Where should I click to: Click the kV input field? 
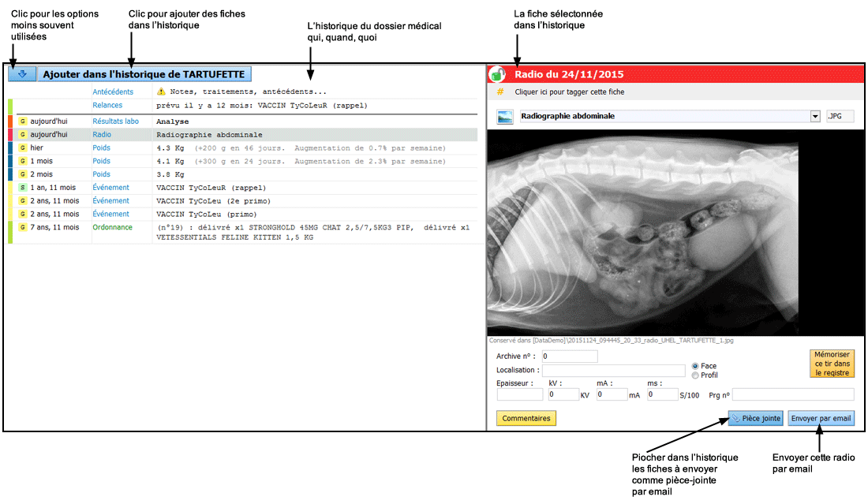point(563,394)
